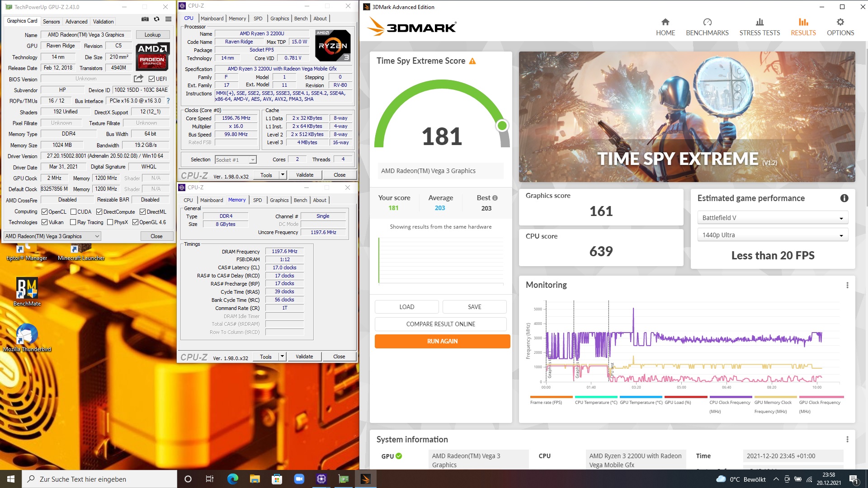868x488 pixels.
Task: Click the Windows Start button
Action: pyautogui.click(x=11, y=479)
